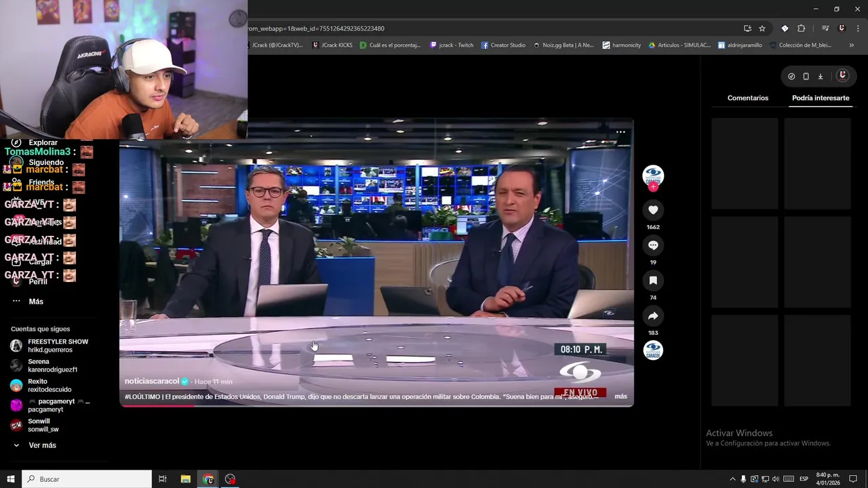This screenshot has width=868, height=488.
Task: Open File Explorer from the taskbar
Action: coord(186,479)
